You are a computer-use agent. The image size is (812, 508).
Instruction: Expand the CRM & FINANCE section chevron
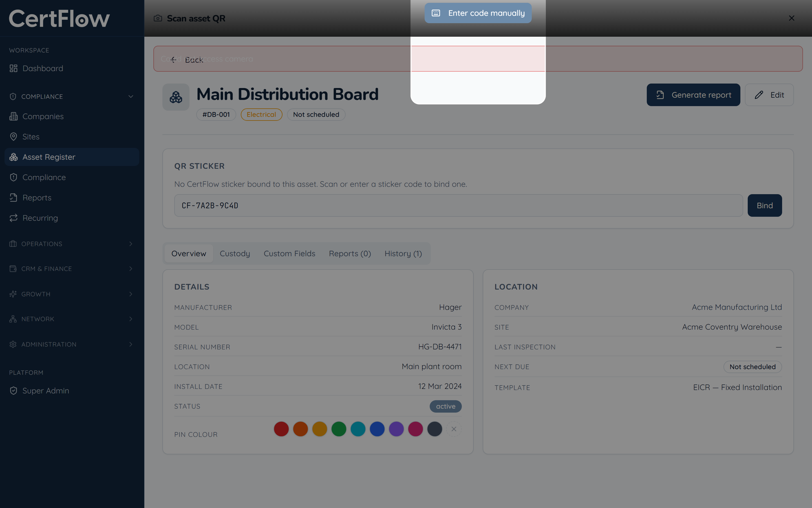pos(131,269)
